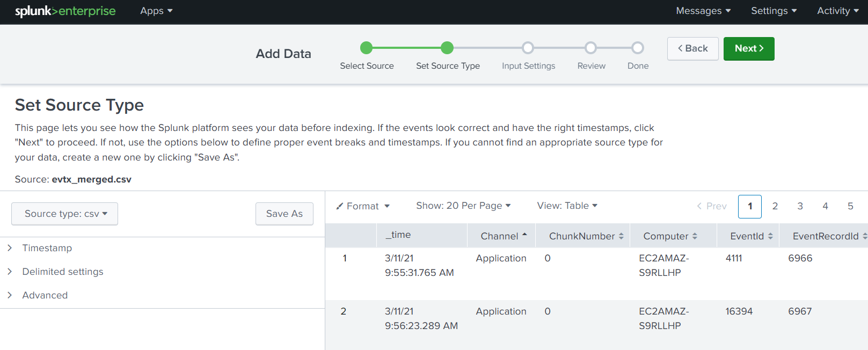The height and width of the screenshot is (350, 868).
Task: Click Computer cell in row 1
Action: pos(664,265)
